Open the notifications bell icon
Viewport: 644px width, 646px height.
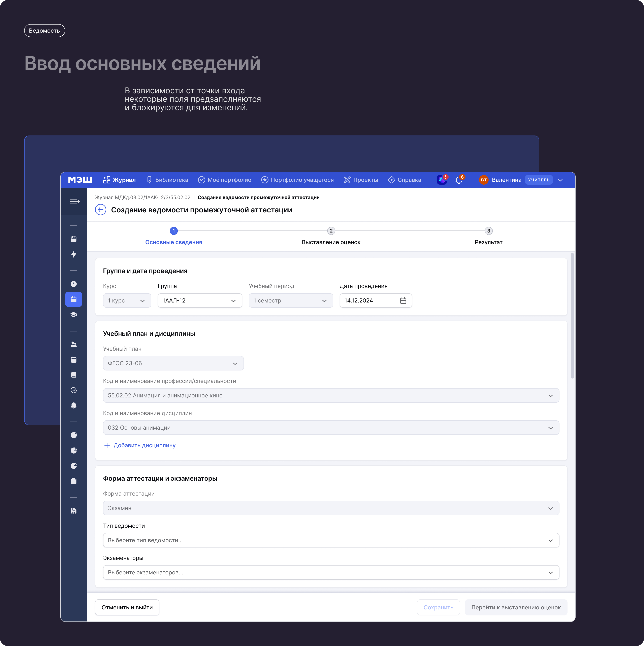459,180
